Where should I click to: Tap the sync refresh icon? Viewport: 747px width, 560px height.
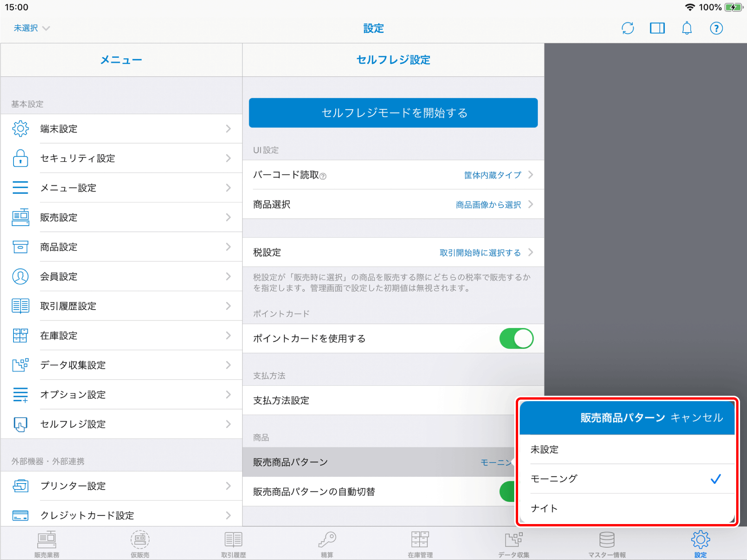point(628,28)
